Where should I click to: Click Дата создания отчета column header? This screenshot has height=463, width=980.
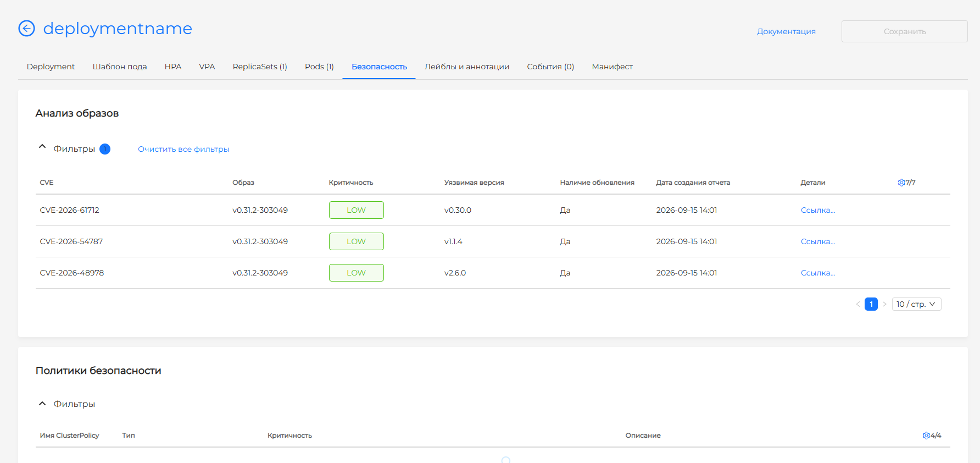point(693,183)
